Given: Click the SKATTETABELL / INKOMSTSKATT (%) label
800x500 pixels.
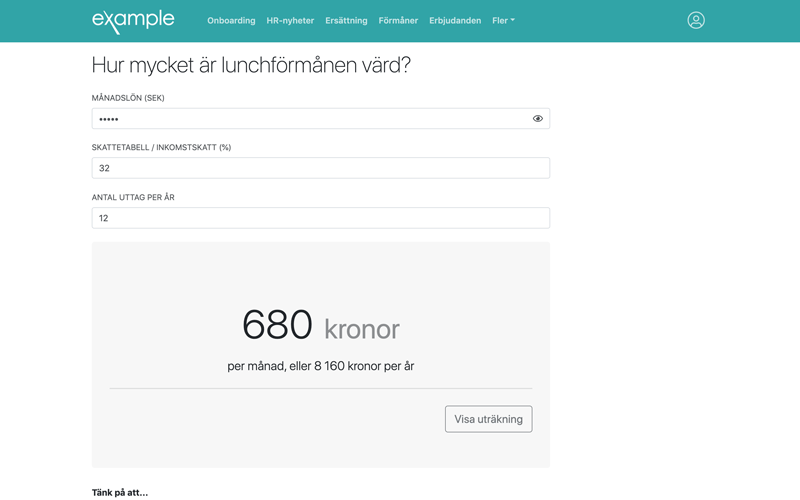Looking at the screenshot, I should (x=161, y=147).
